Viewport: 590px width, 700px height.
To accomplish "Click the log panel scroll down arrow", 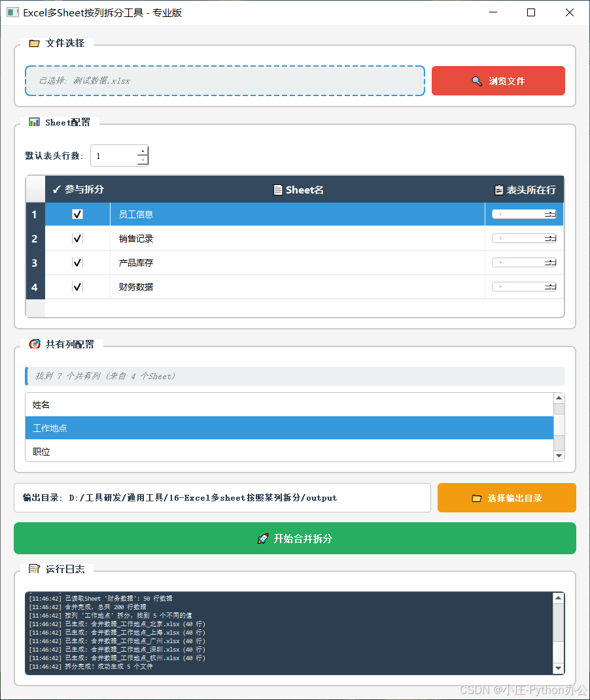I will 559,669.
